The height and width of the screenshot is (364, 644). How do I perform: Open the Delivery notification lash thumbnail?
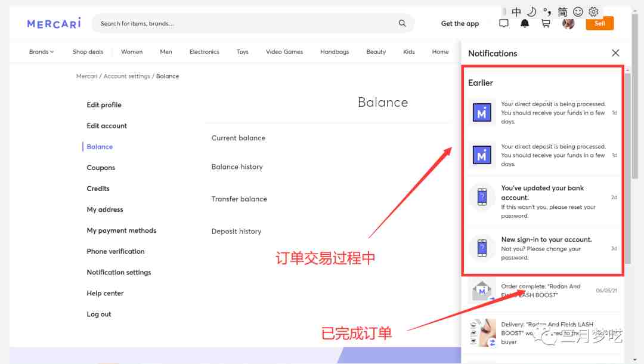pos(482,333)
